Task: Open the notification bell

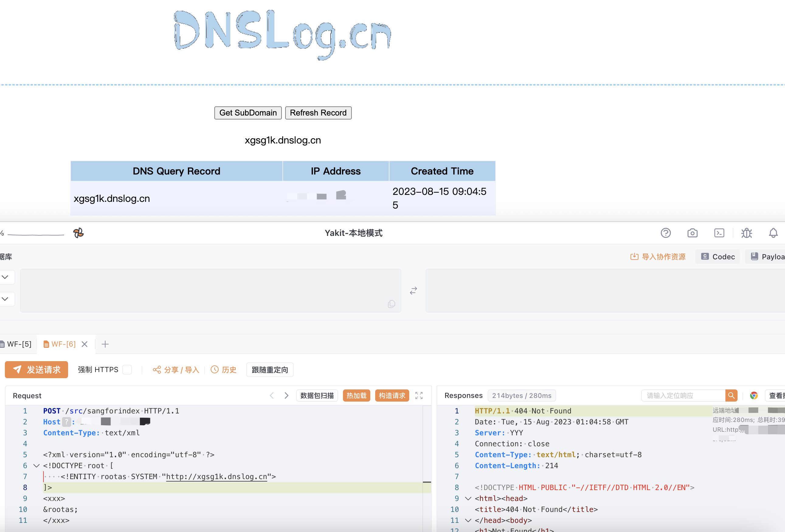Action: click(773, 233)
